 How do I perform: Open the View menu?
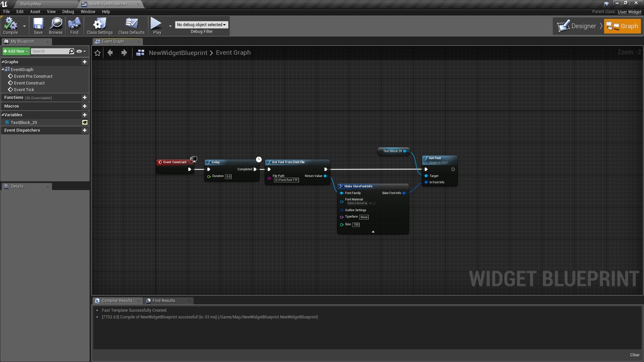[x=51, y=12]
